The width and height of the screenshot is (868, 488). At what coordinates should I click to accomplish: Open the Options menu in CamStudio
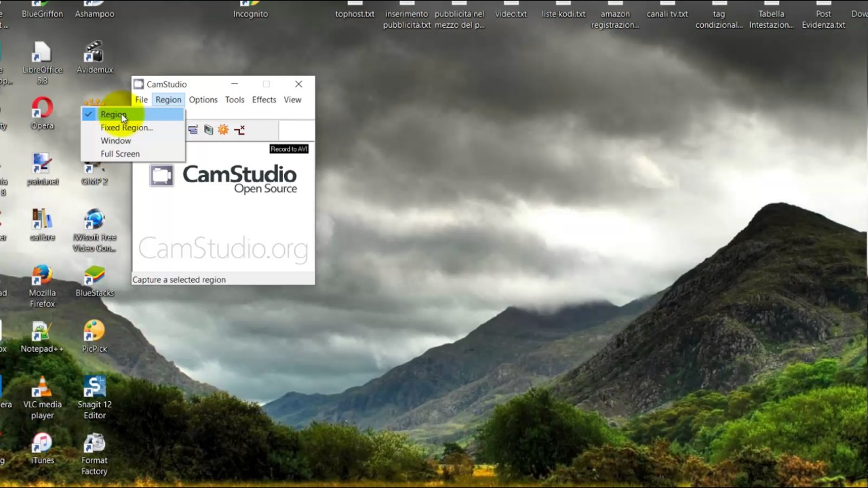(203, 100)
